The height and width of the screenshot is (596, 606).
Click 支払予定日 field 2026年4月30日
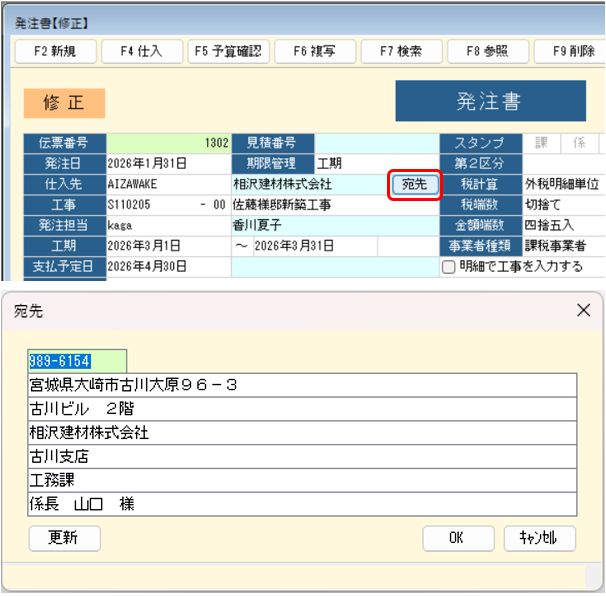click(169, 266)
